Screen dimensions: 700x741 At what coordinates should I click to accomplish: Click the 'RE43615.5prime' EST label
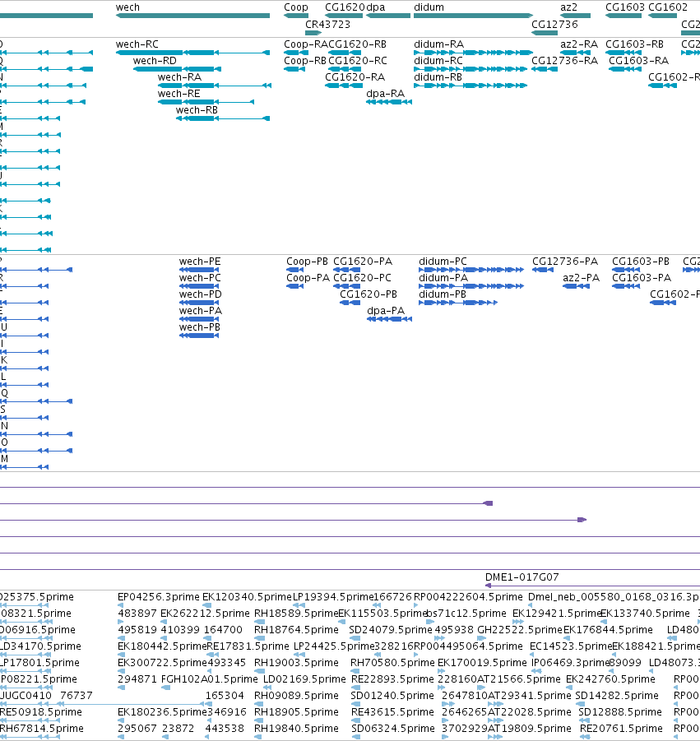pos(393,712)
